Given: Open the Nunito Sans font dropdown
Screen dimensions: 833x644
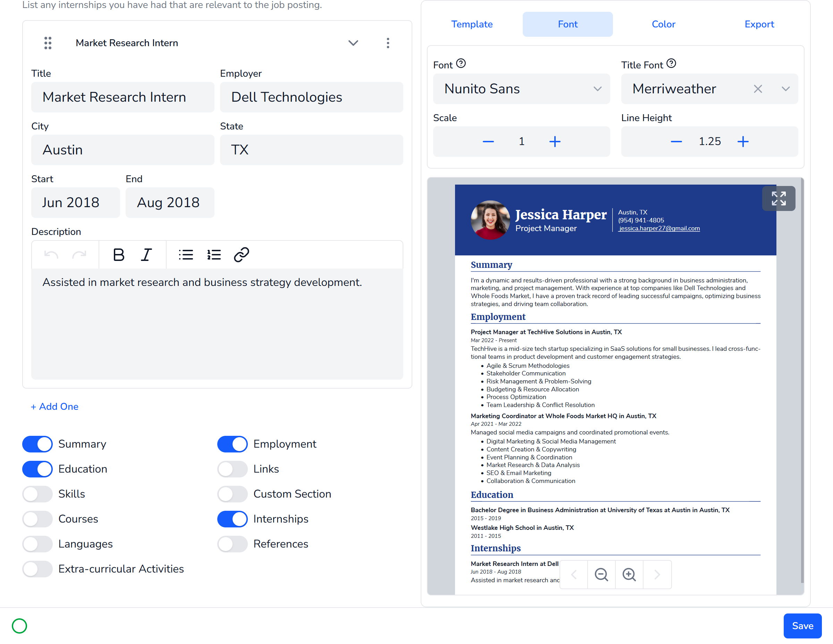Looking at the screenshot, I should click(x=521, y=89).
